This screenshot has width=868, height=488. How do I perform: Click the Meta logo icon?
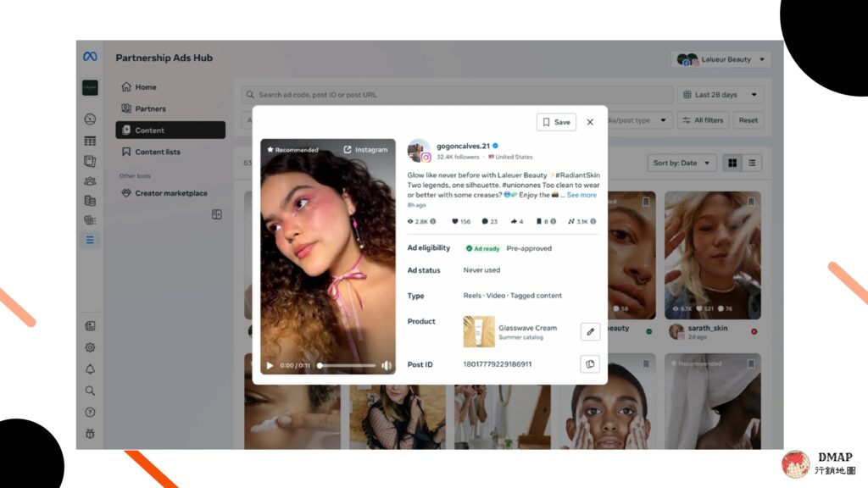[x=90, y=57]
